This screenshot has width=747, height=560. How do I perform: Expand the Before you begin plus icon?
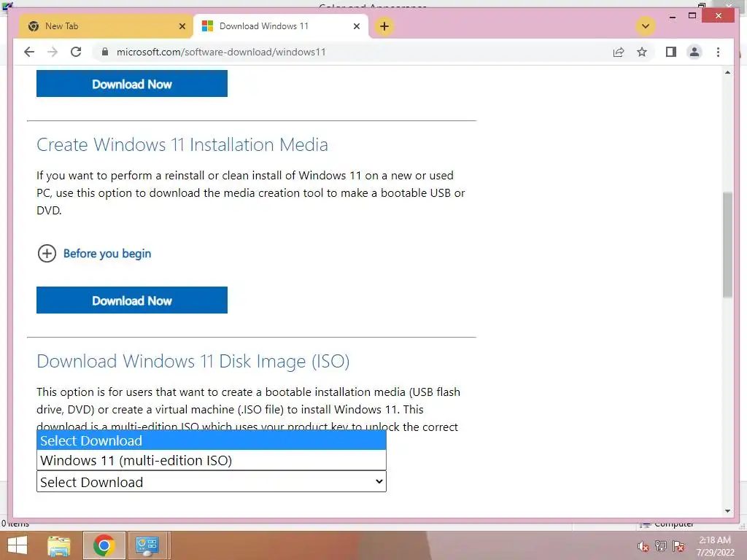47,253
